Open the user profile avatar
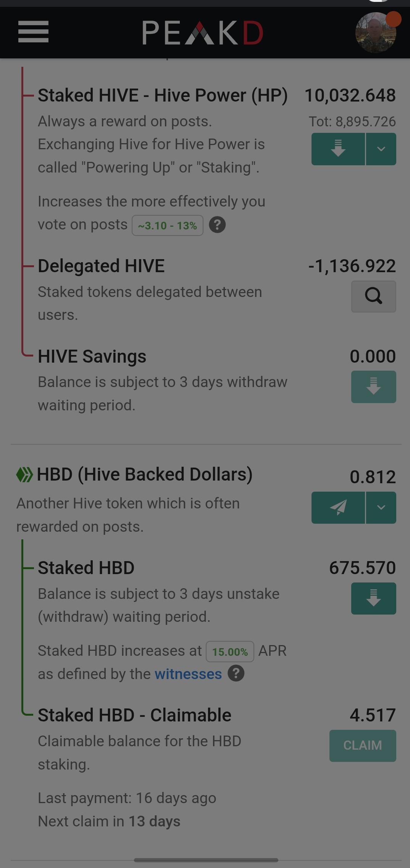The height and width of the screenshot is (868, 410). pyautogui.click(x=376, y=33)
